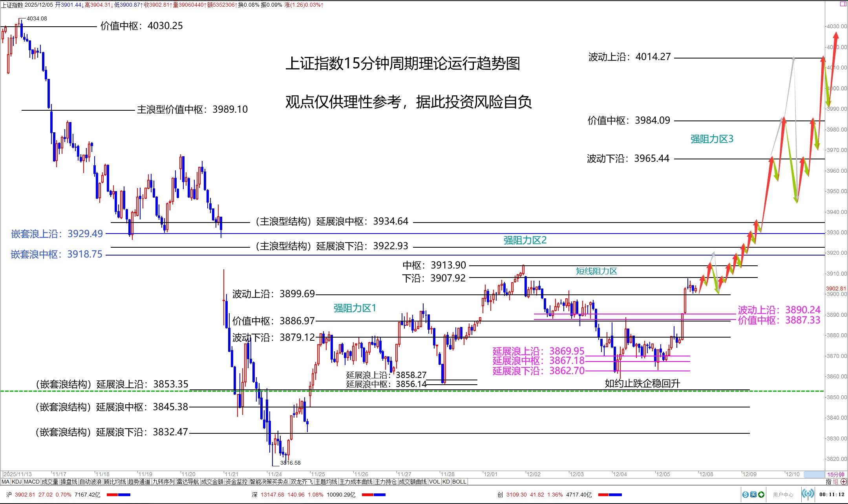Switch to the 成交量 indicator tab
This screenshot has width=848, height=504.
click(x=50, y=482)
